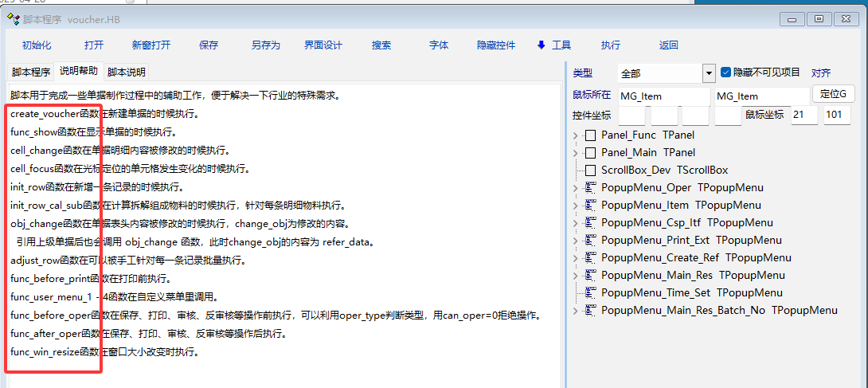
Task: Click the PopupMenu_Oper menu icon
Action: click(x=591, y=188)
